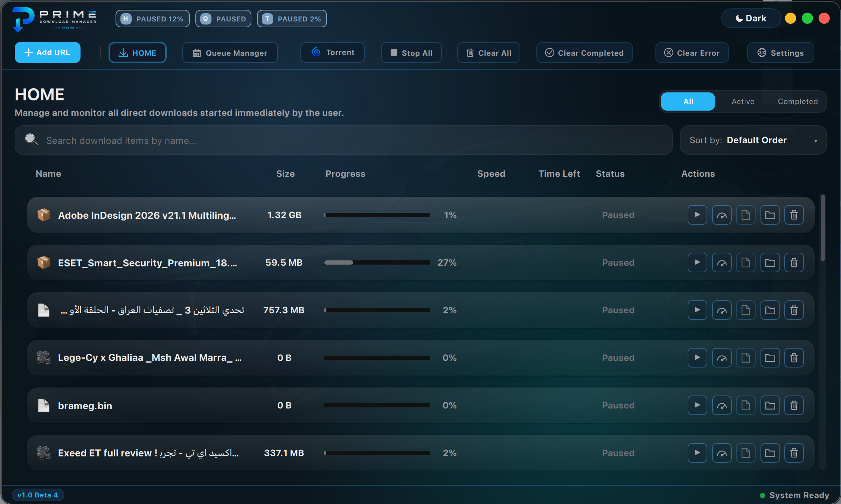Resume the brameg.bin download

(x=697, y=405)
